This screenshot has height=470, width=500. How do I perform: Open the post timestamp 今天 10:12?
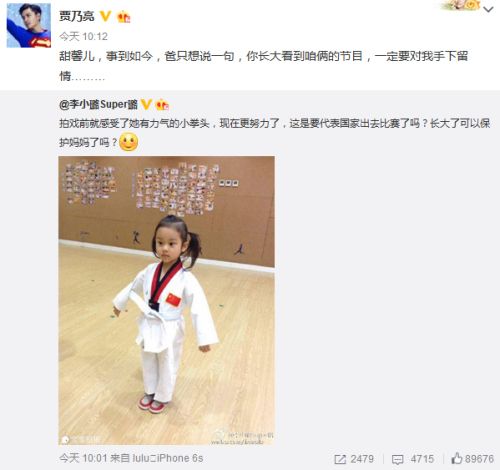coord(83,36)
